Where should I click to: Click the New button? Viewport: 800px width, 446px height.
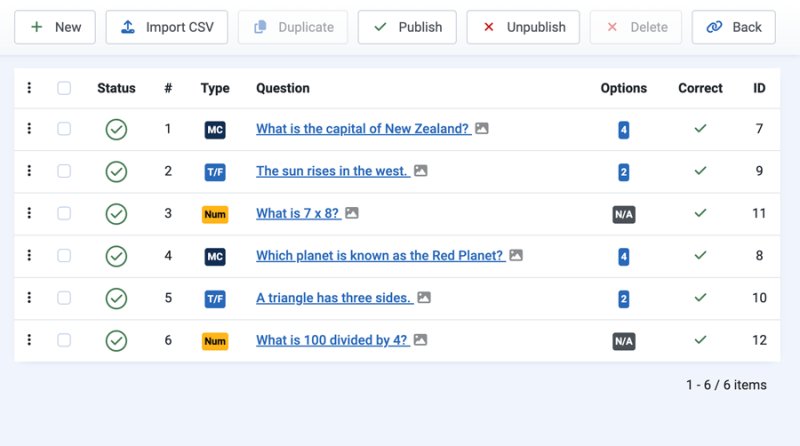pyautogui.click(x=55, y=27)
